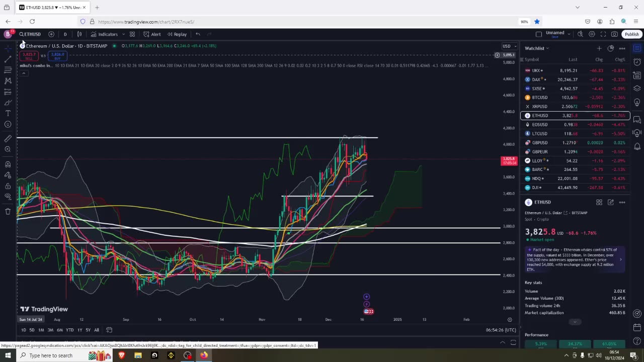Enter fullscreen chart mode
The height and width of the screenshot is (362, 644).
tap(603, 34)
